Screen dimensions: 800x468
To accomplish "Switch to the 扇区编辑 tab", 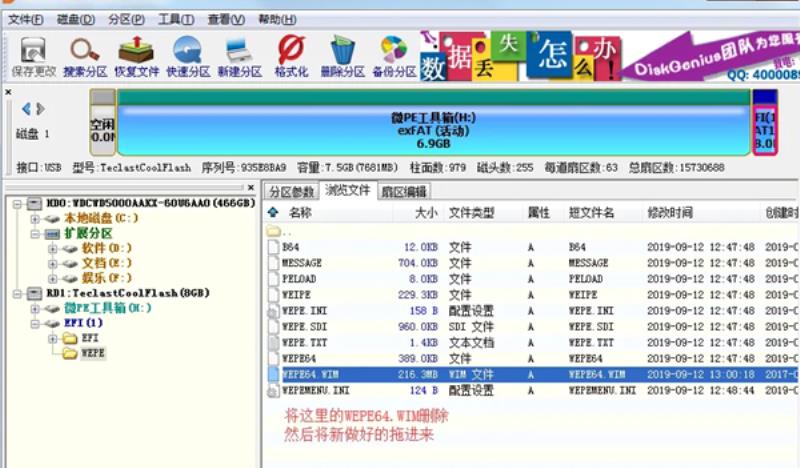I will pos(404,192).
